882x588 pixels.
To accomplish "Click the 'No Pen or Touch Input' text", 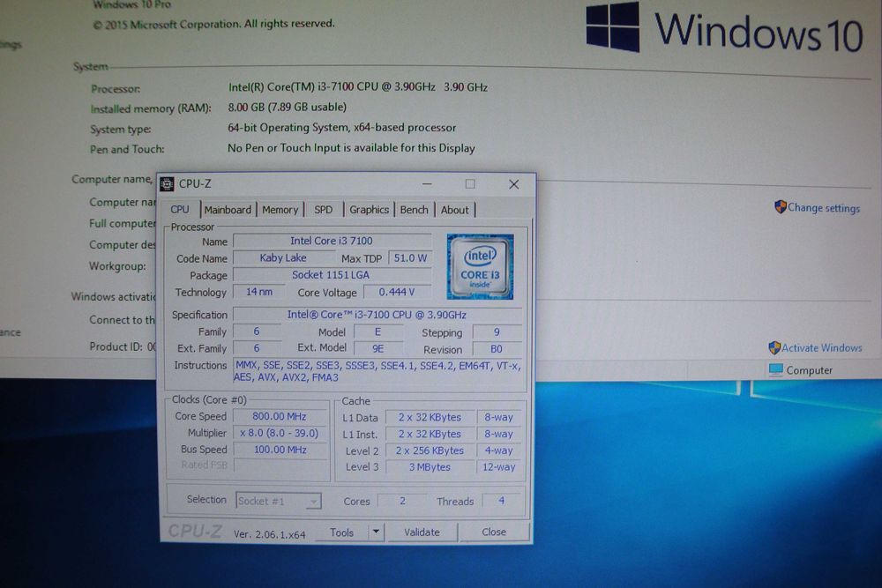I will [351, 148].
